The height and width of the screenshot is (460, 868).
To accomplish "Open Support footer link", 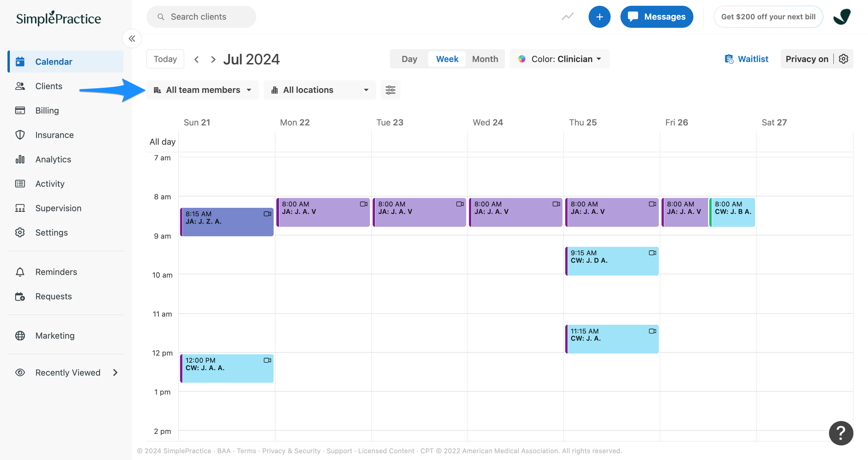I will pos(339,451).
